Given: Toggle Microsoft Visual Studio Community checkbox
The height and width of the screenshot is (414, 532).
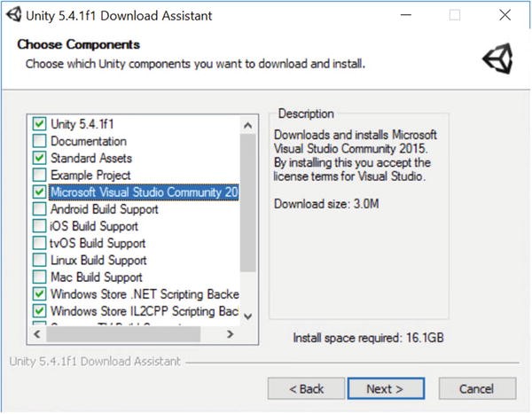Looking at the screenshot, I should click(39, 192).
